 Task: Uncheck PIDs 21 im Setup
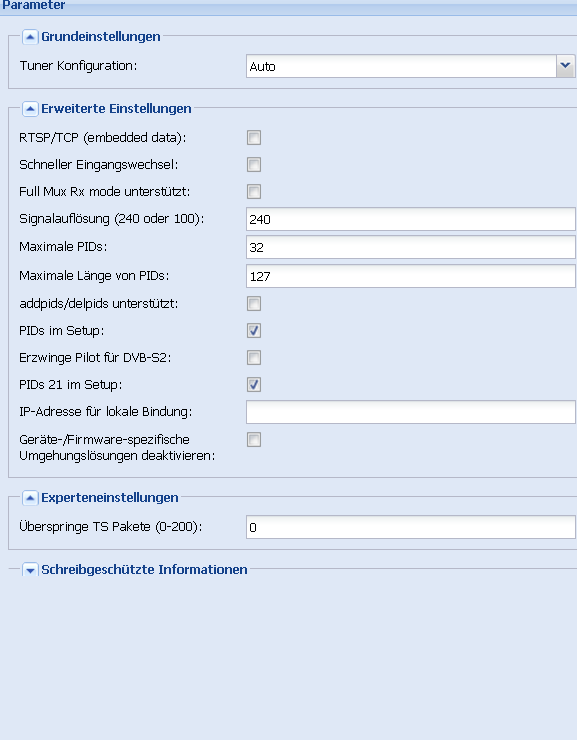[x=254, y=384]
